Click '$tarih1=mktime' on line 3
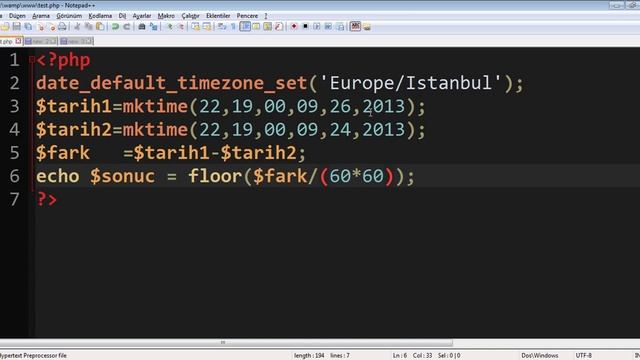The height and width of the screenshot is (360, 640). [x=112, y=107]
